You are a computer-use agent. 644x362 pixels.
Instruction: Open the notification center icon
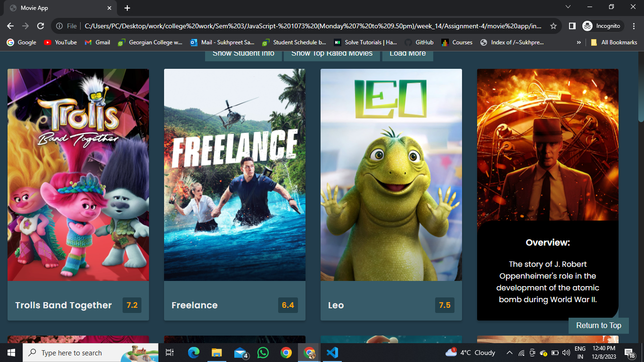click(630, 353)
